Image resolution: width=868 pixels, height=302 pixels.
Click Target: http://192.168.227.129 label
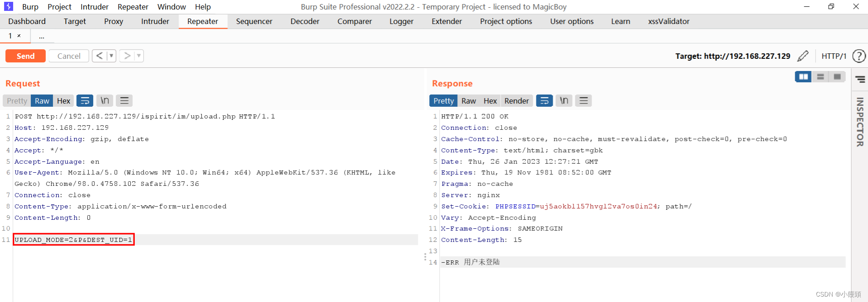coord(733,56)
